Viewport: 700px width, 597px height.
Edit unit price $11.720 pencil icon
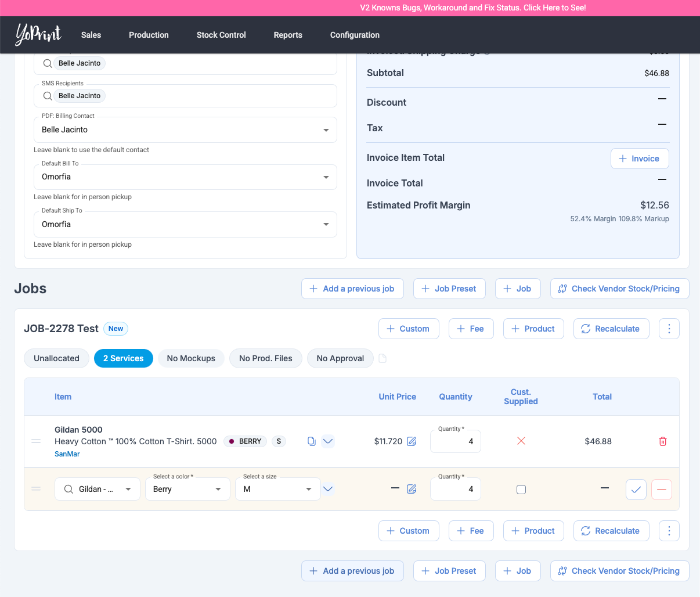point(412,441)
